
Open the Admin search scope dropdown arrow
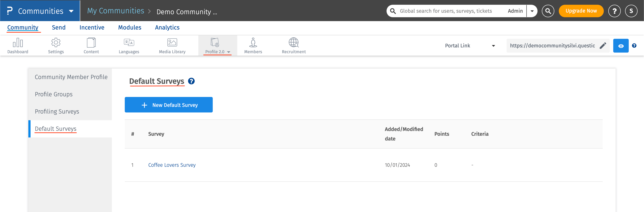pos(532,11)
